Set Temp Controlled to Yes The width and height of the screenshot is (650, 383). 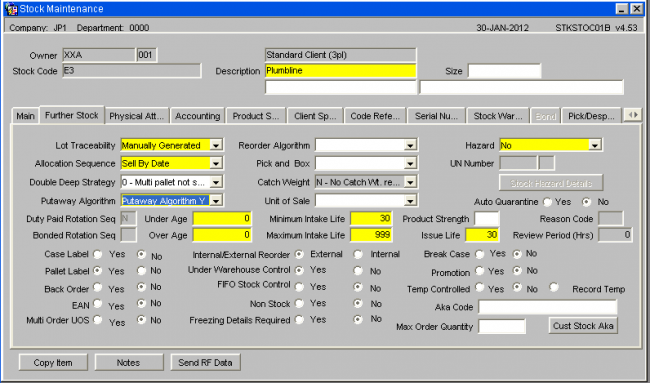480,287
